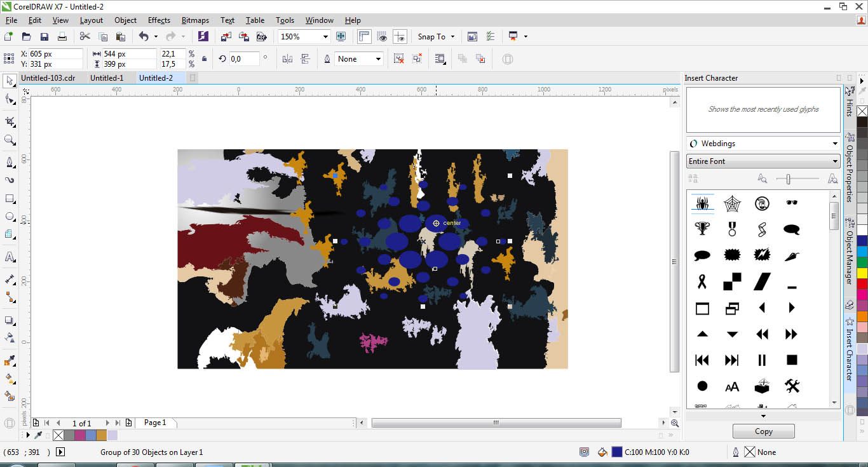Select the Drop Shadow tool

10,320
